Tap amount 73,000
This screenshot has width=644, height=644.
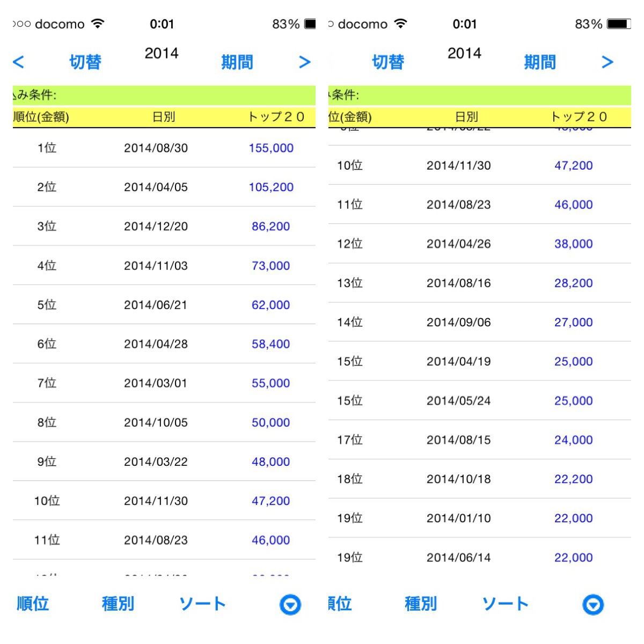(271, 266)
